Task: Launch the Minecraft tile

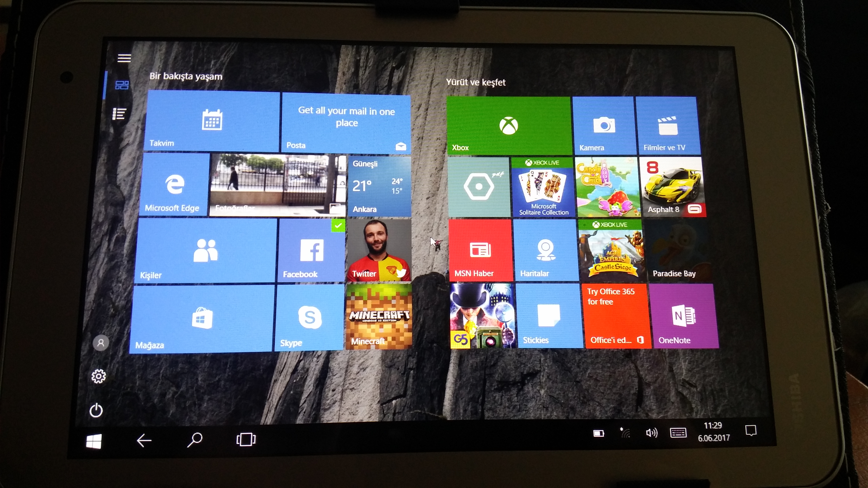Action: (379, 317)
